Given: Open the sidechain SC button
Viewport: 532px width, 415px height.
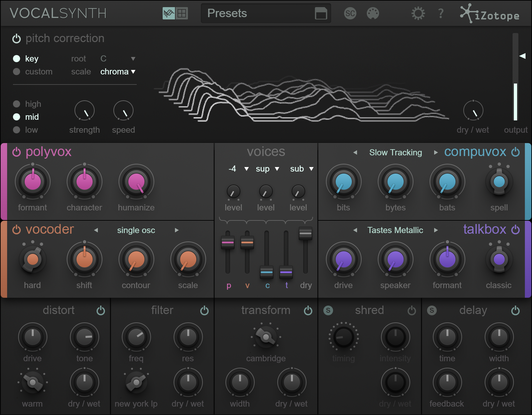Looking at the screenshot, I should pos(350,14).
